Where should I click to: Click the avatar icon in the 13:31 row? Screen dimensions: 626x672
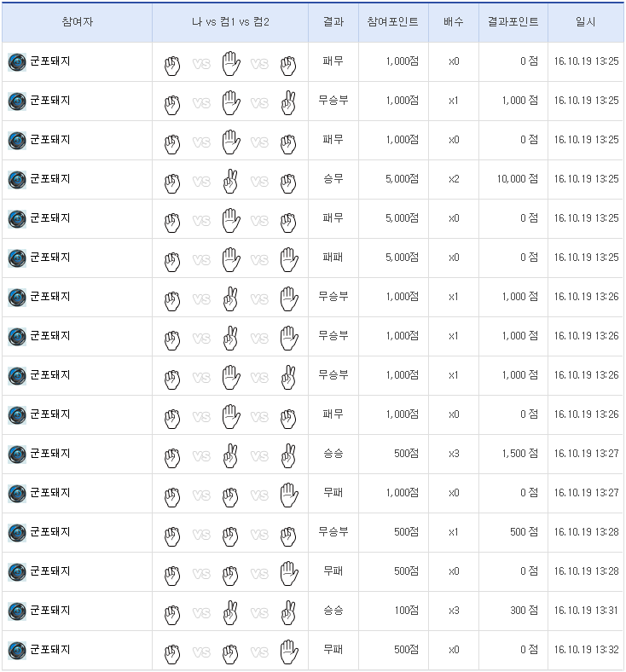click(x=17, y=611)
